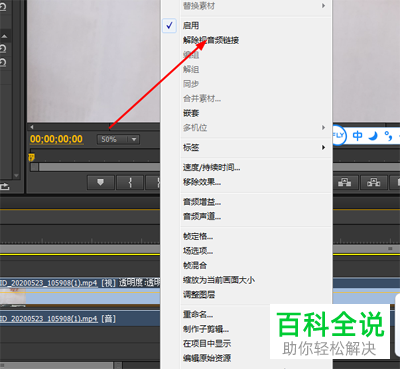Viewport: 400px width, 369px height.
Task: Click the Mark In brace button
Action: [x=130, y=182]
